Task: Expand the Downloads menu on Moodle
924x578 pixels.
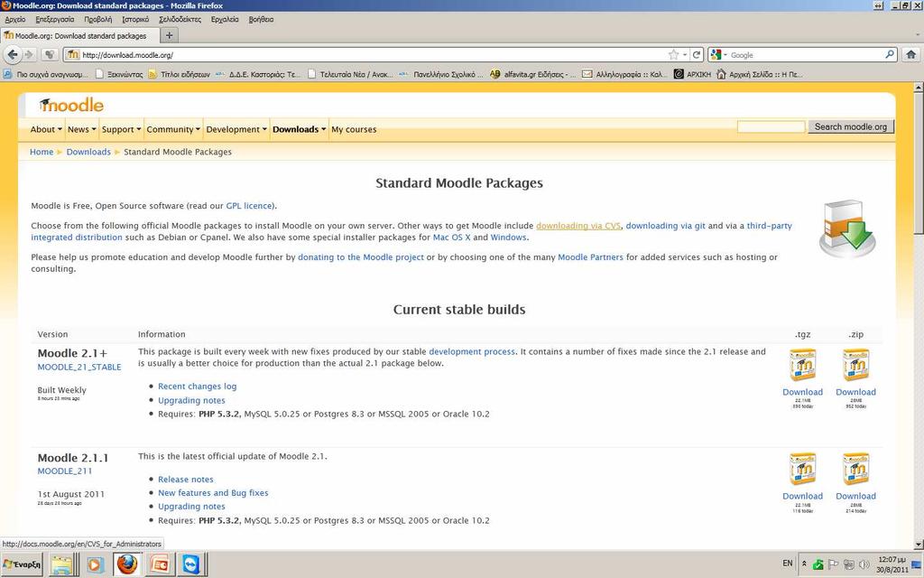Action: (x=299, y=129)
